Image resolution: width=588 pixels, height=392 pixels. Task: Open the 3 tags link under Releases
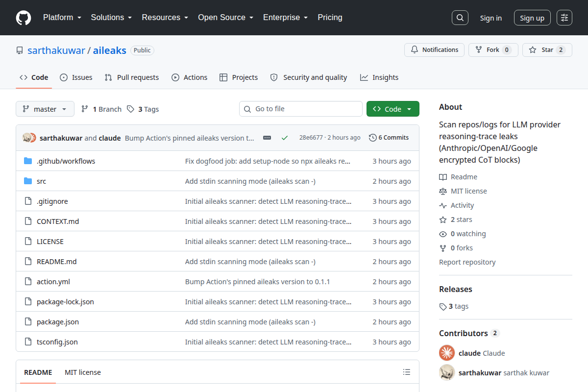454,306
